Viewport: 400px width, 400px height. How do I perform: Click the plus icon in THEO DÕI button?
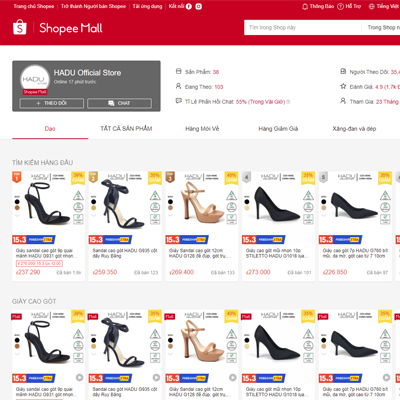click(x=38, y=103)
